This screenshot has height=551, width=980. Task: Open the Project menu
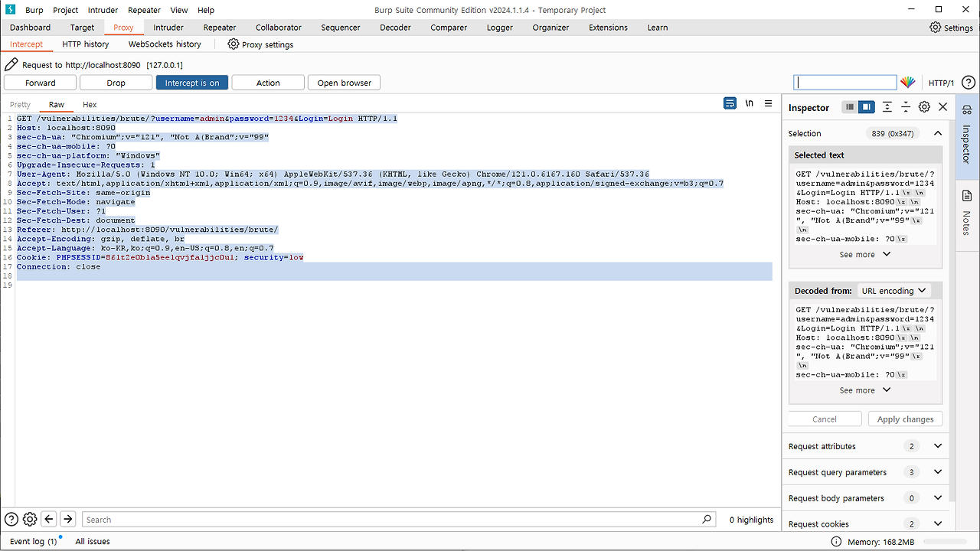tap(66, 10)
